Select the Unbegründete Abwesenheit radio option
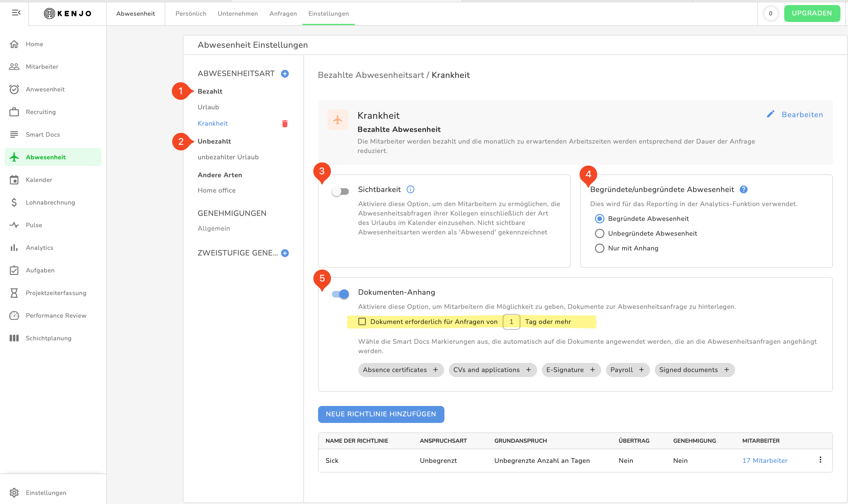Screen dimensions: 848x504 coord(599,233)
